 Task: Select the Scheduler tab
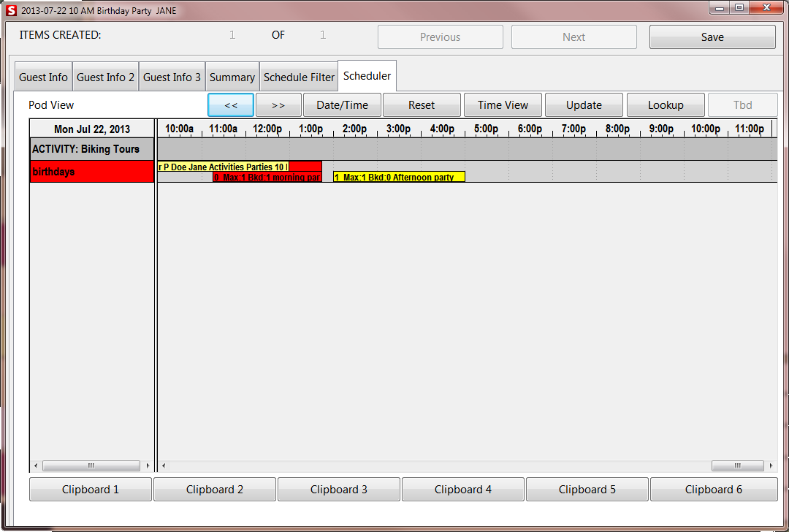[367, 75]
